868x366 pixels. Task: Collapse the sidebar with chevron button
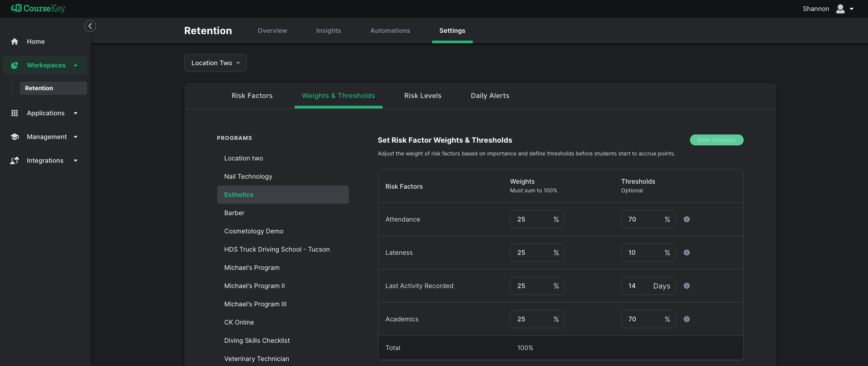pos(90,26)
